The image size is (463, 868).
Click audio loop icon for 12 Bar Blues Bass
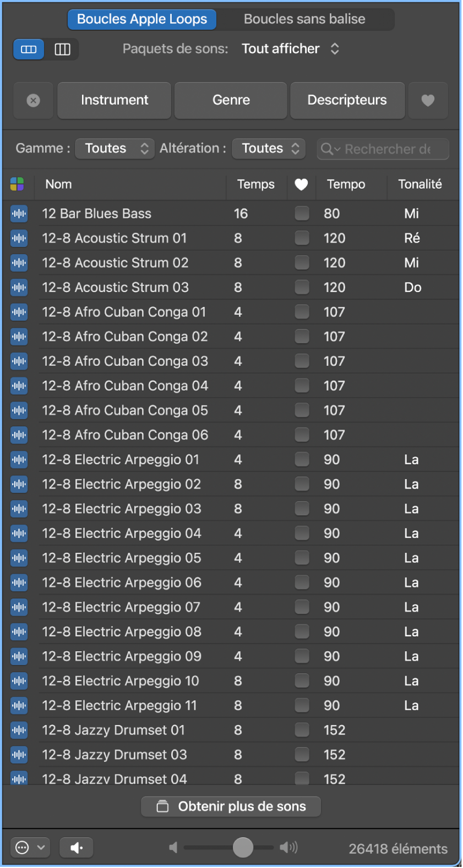19,214
